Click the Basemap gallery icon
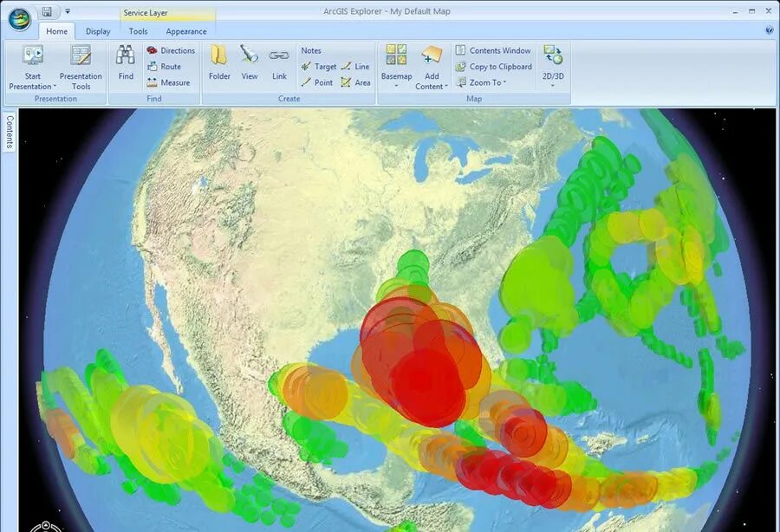 (x=396, y=55)
